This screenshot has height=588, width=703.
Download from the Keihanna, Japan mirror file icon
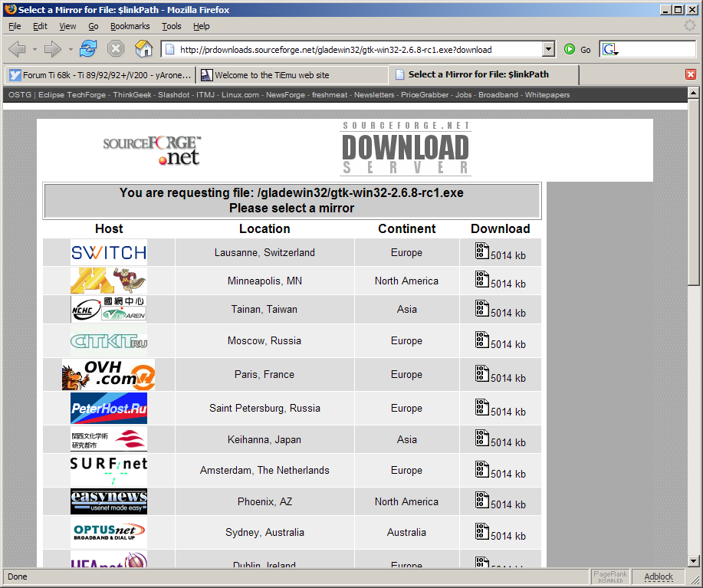coord(482,438)
